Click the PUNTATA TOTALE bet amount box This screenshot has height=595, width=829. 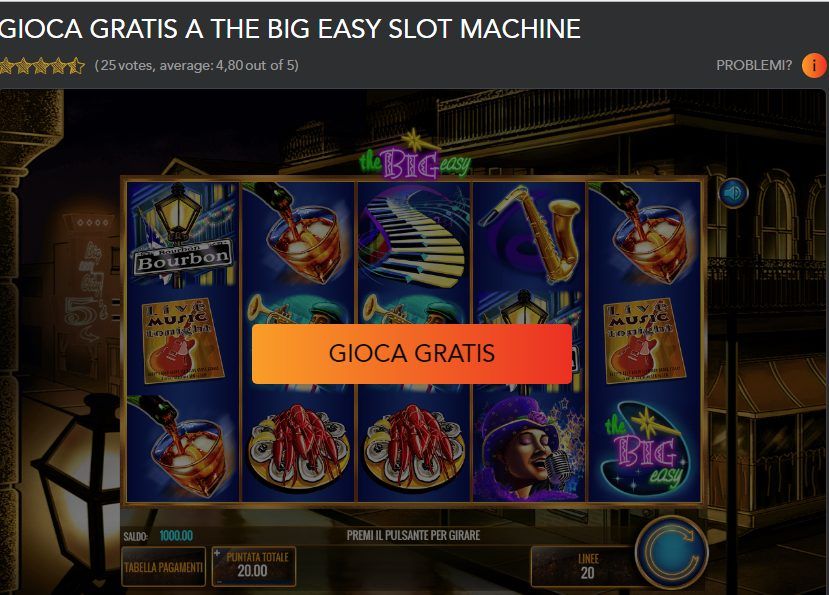[254, 567]
